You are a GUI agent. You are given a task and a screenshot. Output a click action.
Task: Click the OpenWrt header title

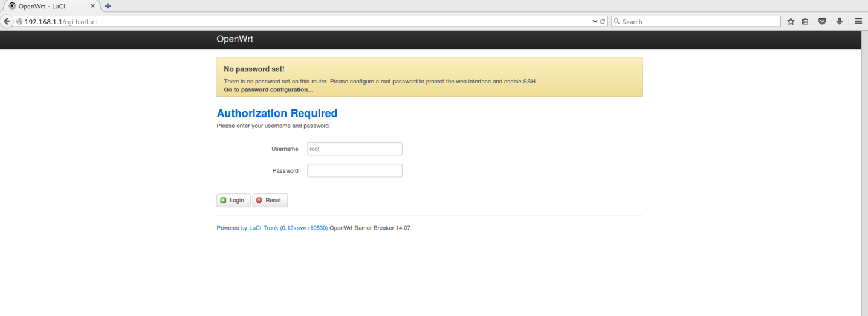(x=235, y=39)
